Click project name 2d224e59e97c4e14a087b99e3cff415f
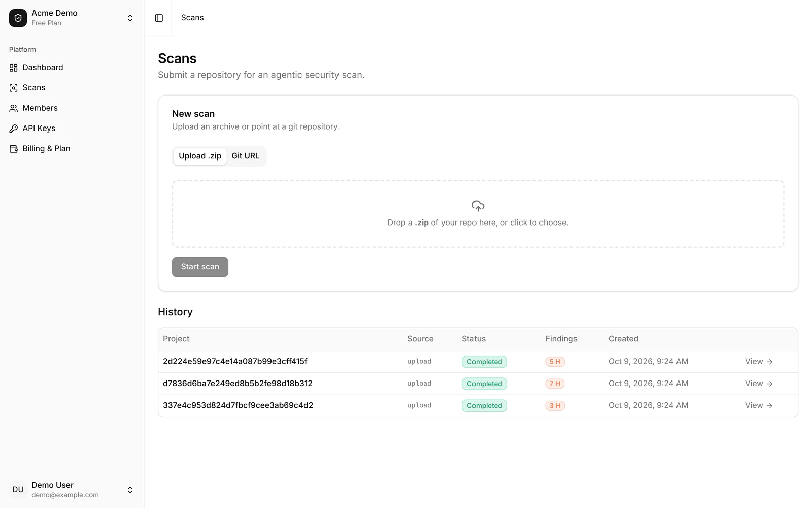This screenshot has width=812, height=508. point(235,362)
